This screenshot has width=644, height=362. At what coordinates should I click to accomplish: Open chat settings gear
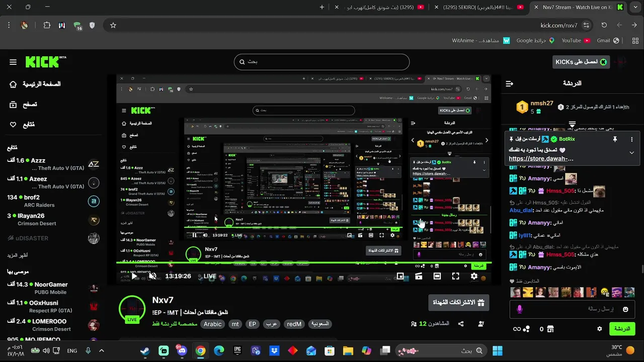click(x=599, y=329)
